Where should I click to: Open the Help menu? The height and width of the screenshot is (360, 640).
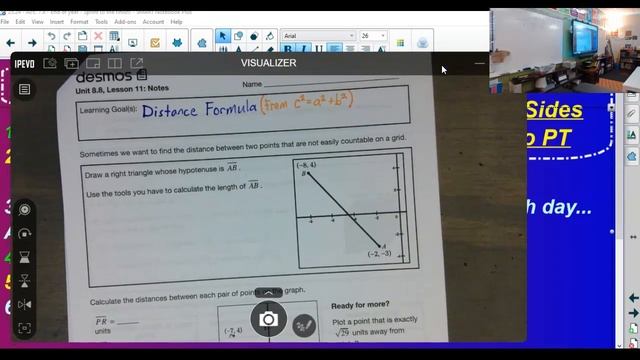(x=176, y=22)
